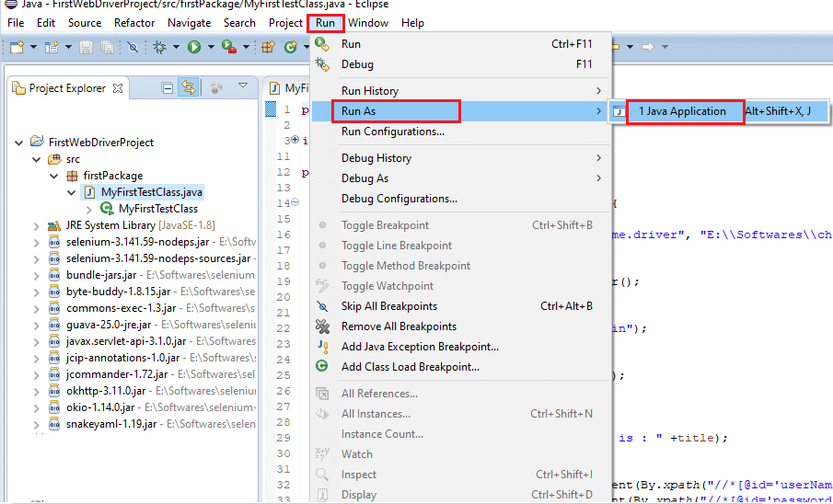Image resolution: width=833 pixels, height=504 pixels.
Task: Expand JRE System Library node
Action: 37,225
